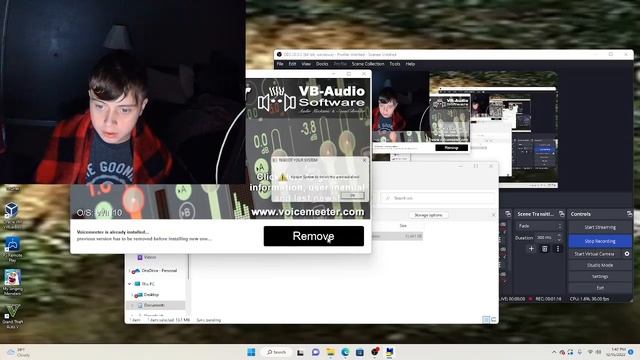Open Microsoft Edge from the taskbar
The image size is (640, 360).
point(345,352)
